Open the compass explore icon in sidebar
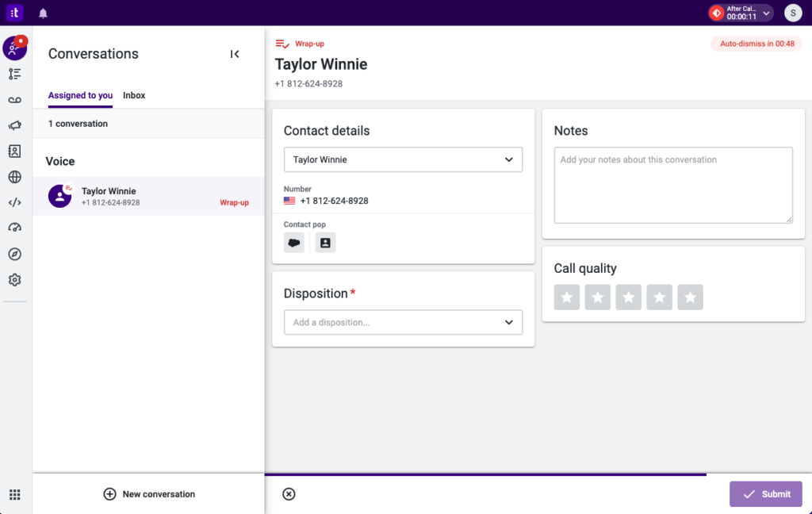Viewport: 812px width, 514px height. click(x=14, y=254)
